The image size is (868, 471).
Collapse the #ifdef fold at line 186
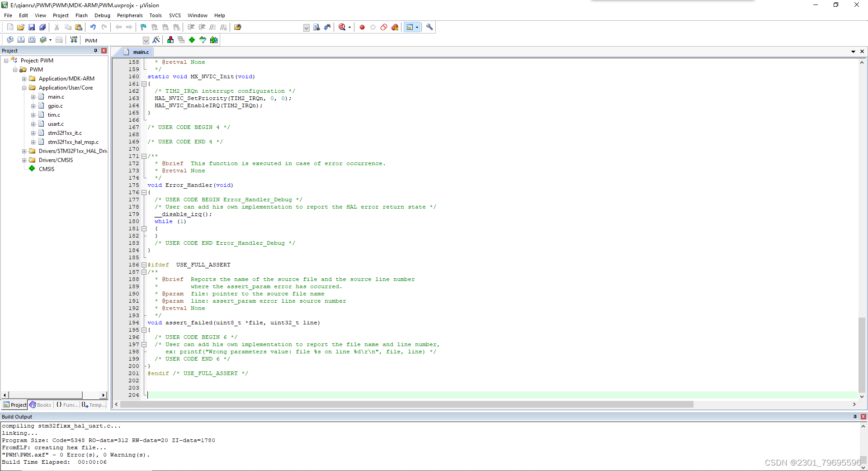click(144, 265)
